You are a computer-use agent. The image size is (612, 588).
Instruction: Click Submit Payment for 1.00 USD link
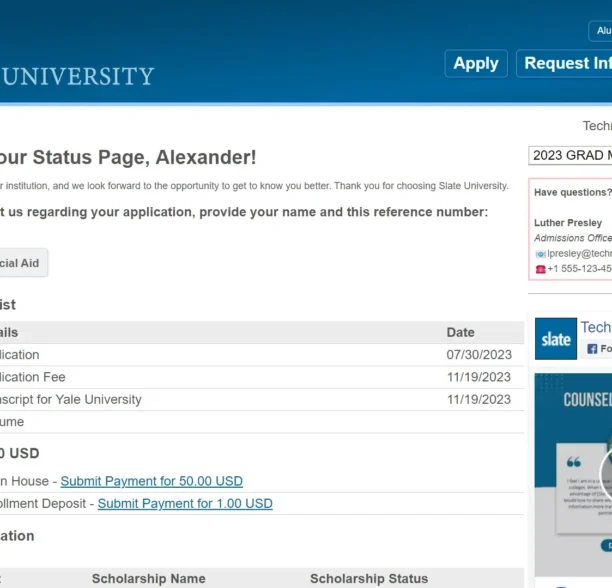(x=185, y=504)
